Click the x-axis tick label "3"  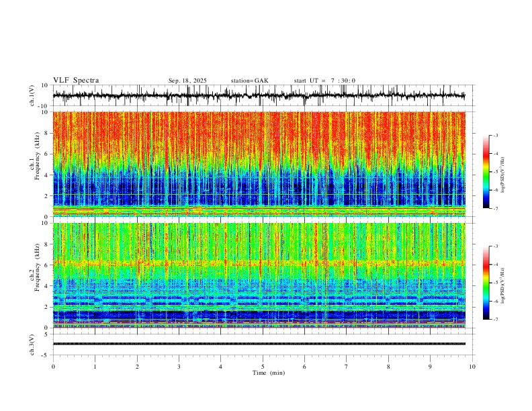(179, 367)
